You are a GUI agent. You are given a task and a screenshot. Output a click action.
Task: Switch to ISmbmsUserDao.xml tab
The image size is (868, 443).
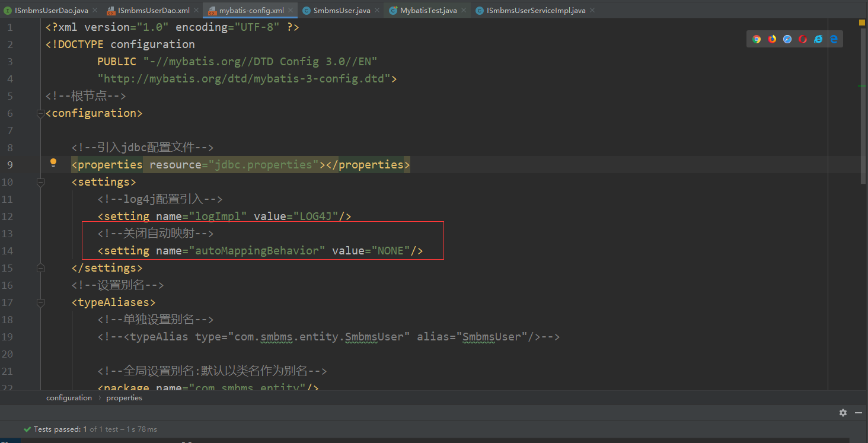pyautogui.click(x=154, y=11)
